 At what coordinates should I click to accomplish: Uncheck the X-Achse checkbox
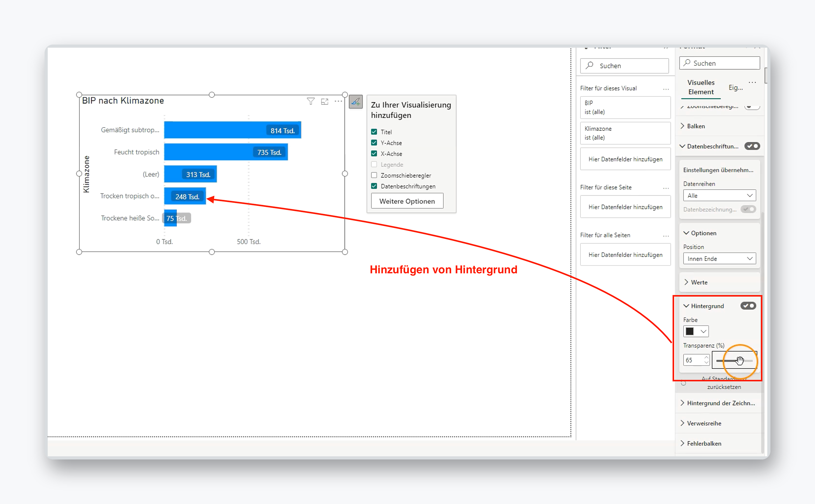coord(374,153)
